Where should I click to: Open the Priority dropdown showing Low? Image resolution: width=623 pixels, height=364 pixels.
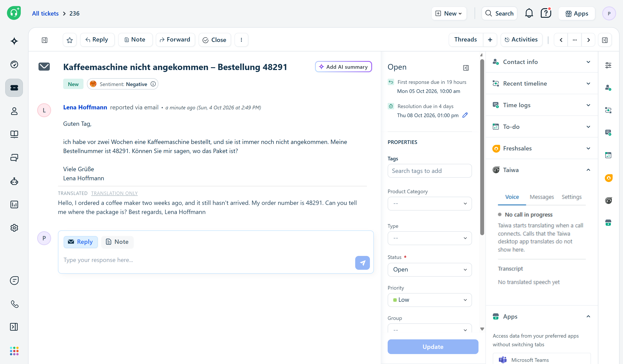pyautogui.click(x=429, y=300)
